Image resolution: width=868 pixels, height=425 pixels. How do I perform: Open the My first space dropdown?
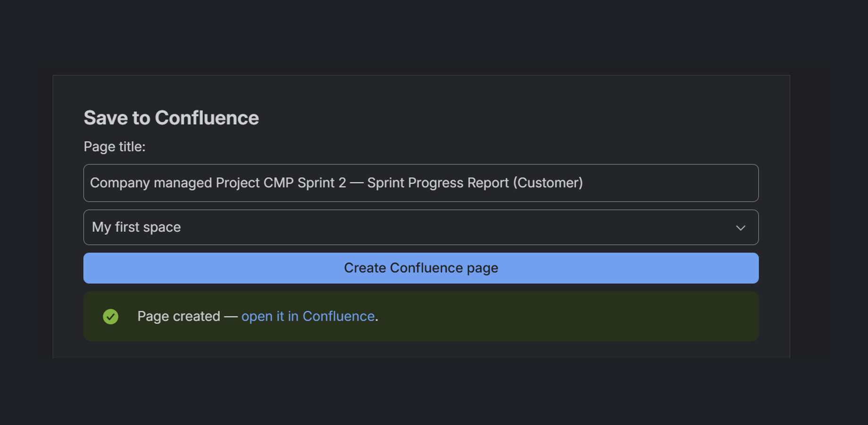pos(421,227)
